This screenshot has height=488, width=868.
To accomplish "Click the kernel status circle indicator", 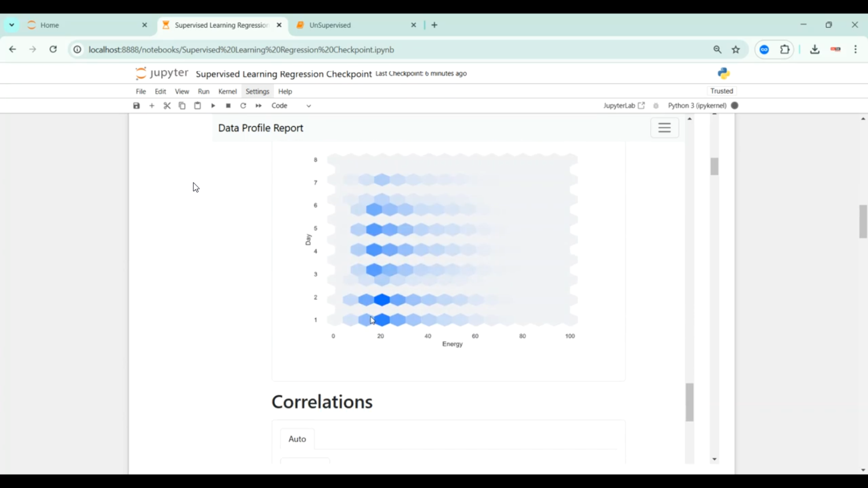I will pyautogui.click(x=735, y=106).
